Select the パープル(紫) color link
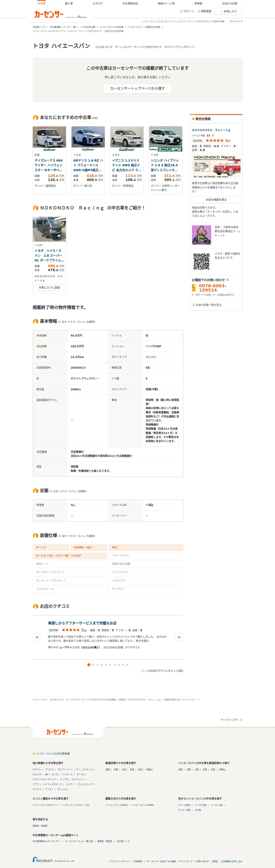Image resolution: width=275 pixels, height=868 pixels. [x=200, y=805]
